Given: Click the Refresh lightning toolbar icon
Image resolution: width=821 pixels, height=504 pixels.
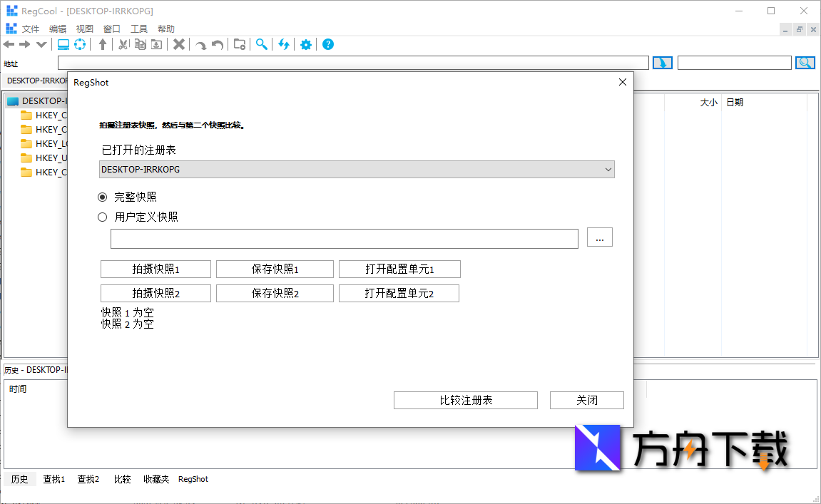Looking at the screenshot, I should [x=284, y=44].
